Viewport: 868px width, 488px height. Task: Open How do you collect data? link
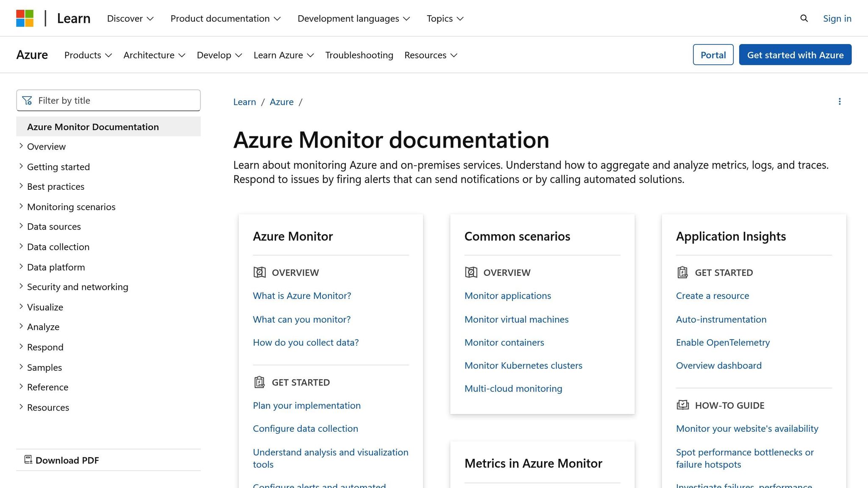point(306,342)
